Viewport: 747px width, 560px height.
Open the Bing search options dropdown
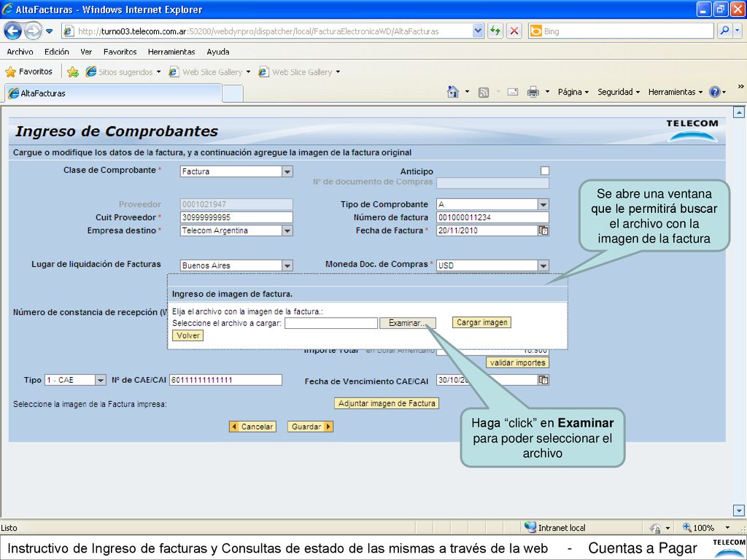tap(738, 31)
